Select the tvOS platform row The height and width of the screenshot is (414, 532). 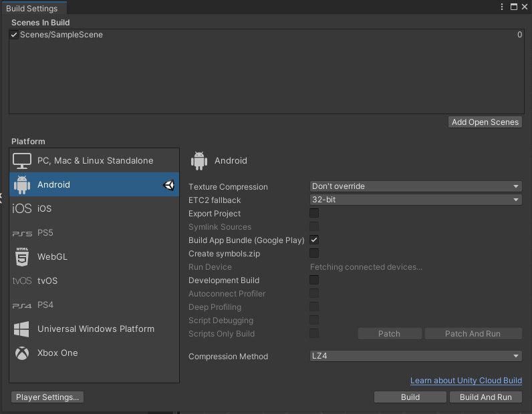[94, 280]
